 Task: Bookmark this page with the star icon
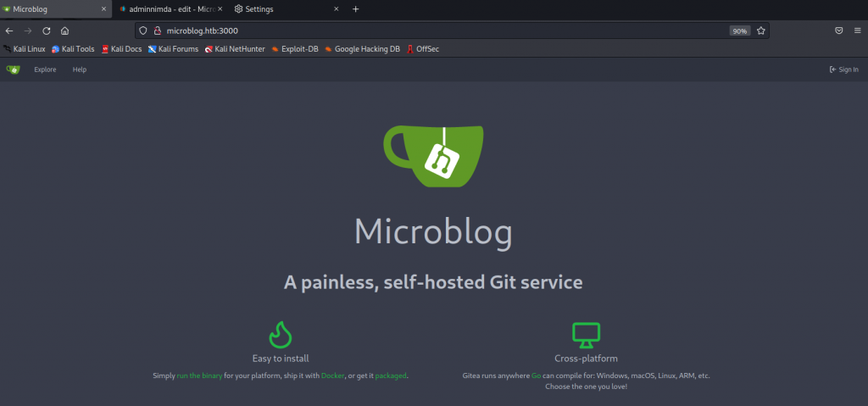(761, 31)
